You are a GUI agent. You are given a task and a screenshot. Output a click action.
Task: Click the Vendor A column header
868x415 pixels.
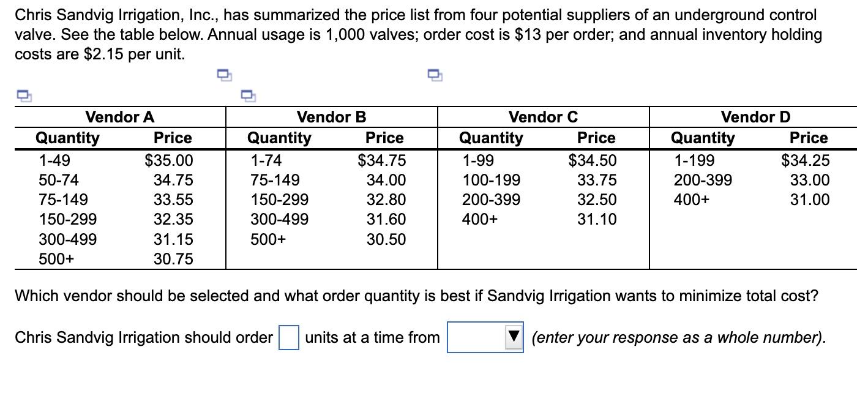120,116
